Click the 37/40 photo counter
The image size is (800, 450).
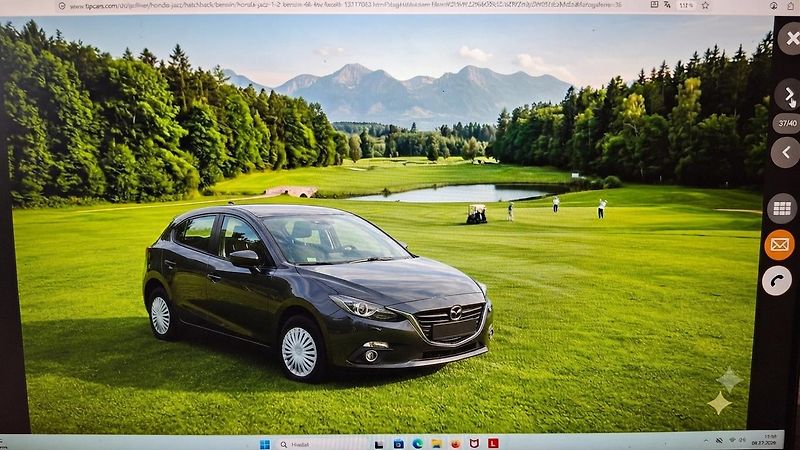pos(787,123)
